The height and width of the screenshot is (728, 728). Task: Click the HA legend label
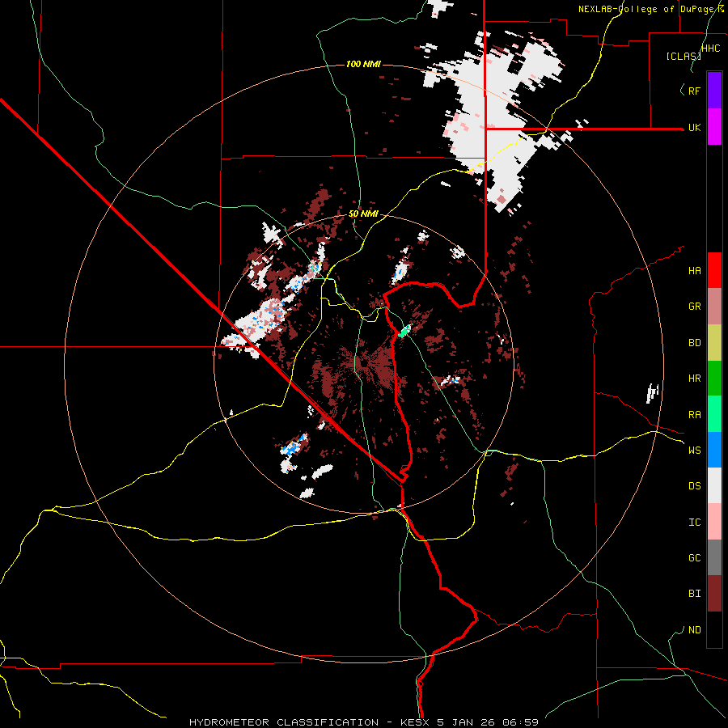pyautogui.click(x=694, y=271)
